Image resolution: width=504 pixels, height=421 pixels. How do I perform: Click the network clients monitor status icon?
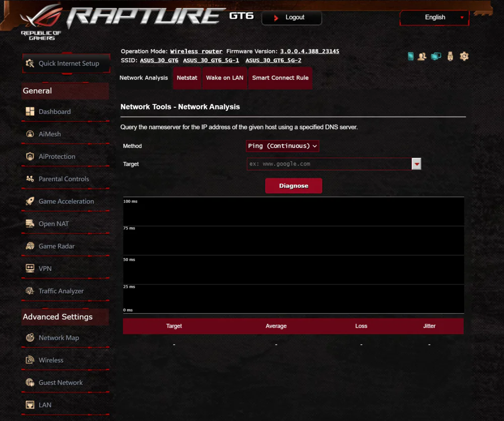pos(436,56)
